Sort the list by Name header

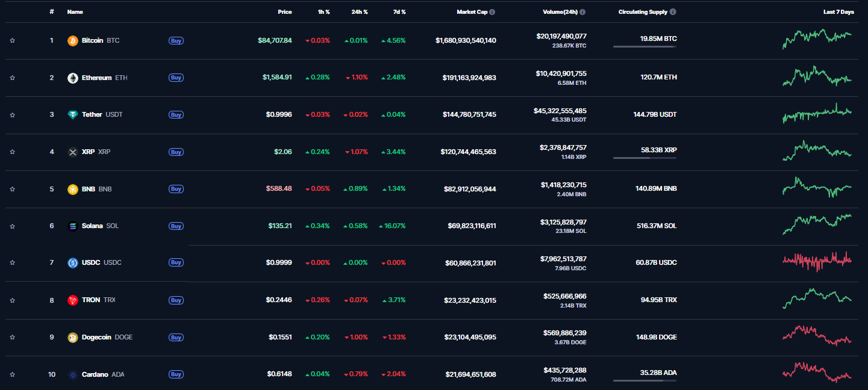[x=75, y=12]
